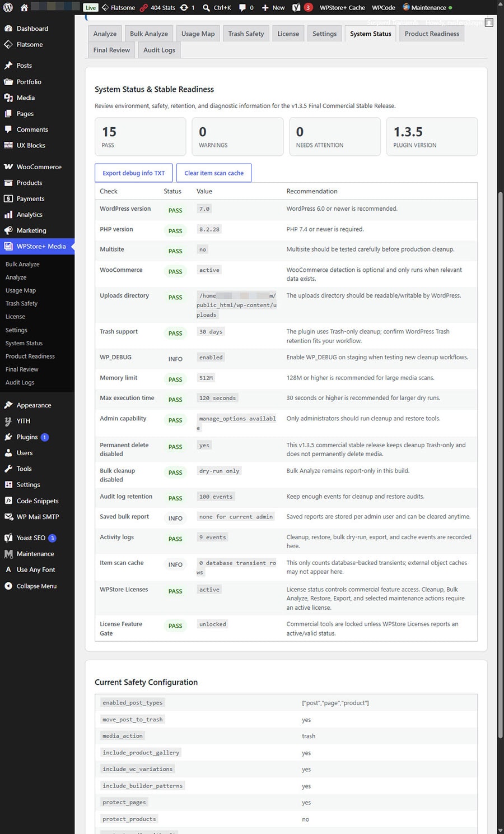Switch to Audit Logs tab
The height and width of the screenshot is (834, 504).
tap(159, 50)
